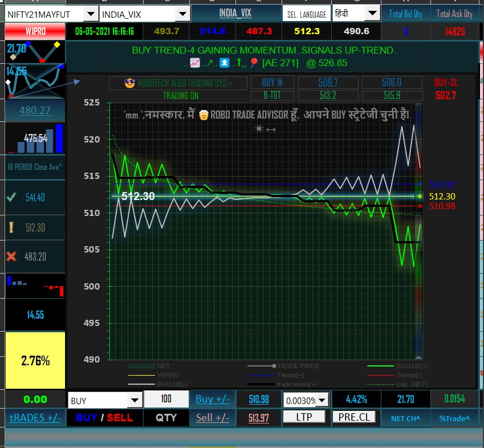484x448 pixels.
Task: Click the 480.27 underlined value link
Action: click(35, 110)
